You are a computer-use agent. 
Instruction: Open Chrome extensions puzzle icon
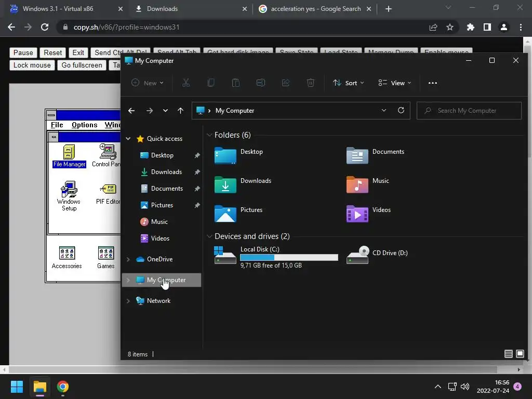470,27
